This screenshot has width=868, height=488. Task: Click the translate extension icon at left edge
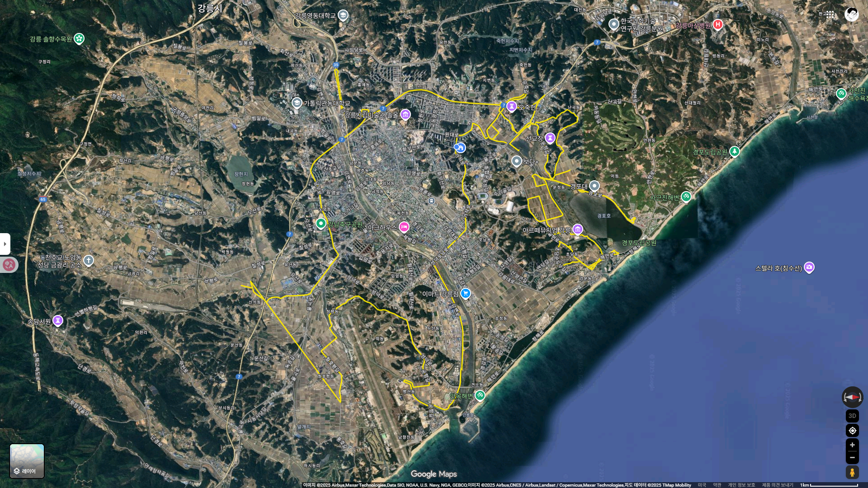[x=9, y=265]
